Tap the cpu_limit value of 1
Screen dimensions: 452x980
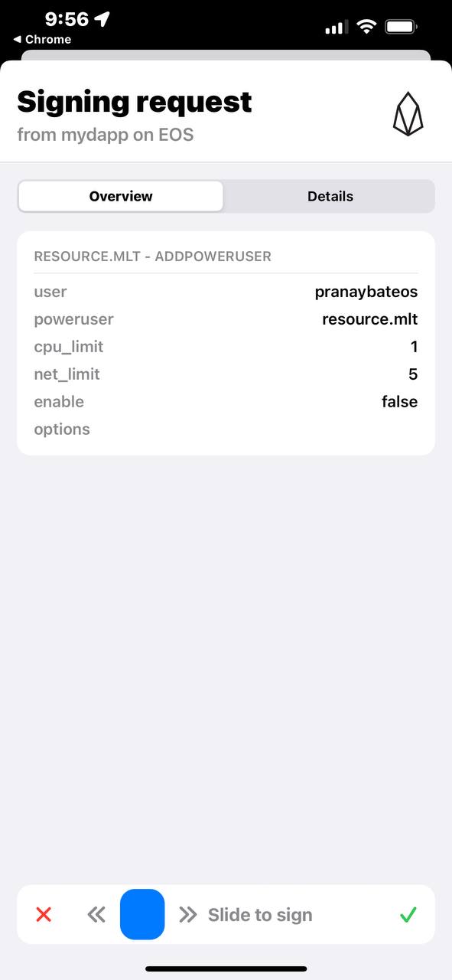pos(414,346)
